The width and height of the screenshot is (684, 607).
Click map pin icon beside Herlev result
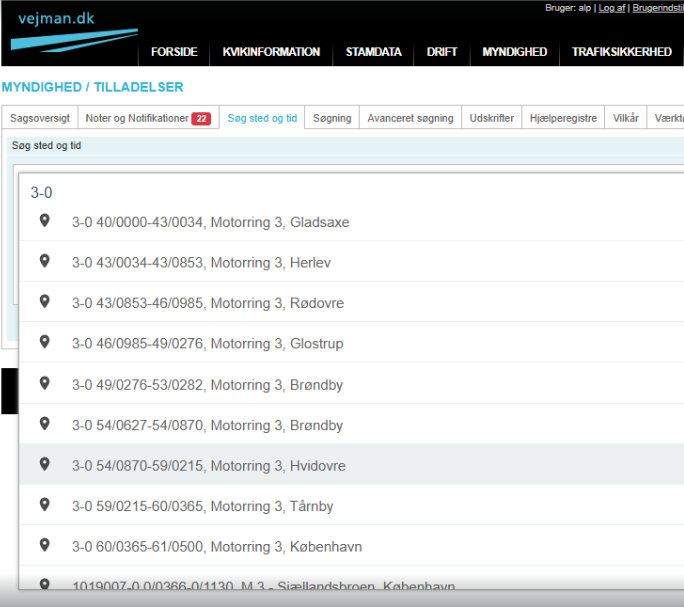click(44, 262)
